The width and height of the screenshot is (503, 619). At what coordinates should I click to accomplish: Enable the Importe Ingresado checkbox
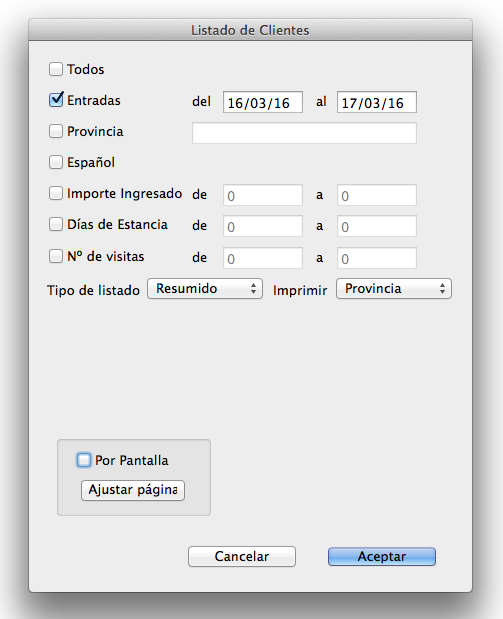[x=56, y=193]
